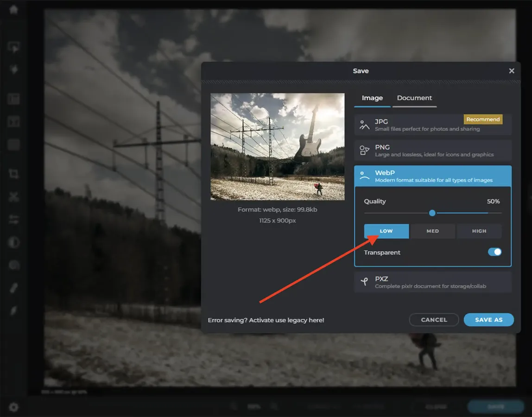
Task: Expand the JPG format option
Action: tap(432, 125)
